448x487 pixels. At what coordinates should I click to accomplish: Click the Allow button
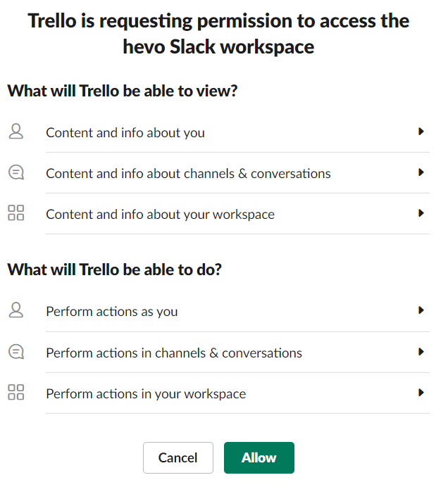coord(259,458)
